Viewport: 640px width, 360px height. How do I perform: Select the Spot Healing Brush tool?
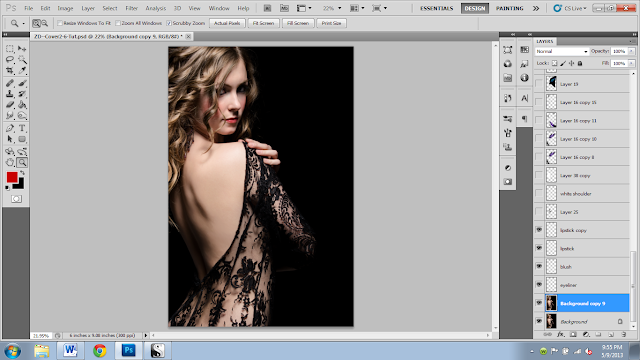[10, 83]
